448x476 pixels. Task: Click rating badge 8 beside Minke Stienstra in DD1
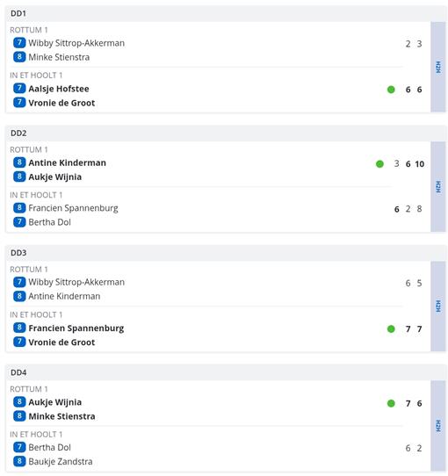(19, 57)
